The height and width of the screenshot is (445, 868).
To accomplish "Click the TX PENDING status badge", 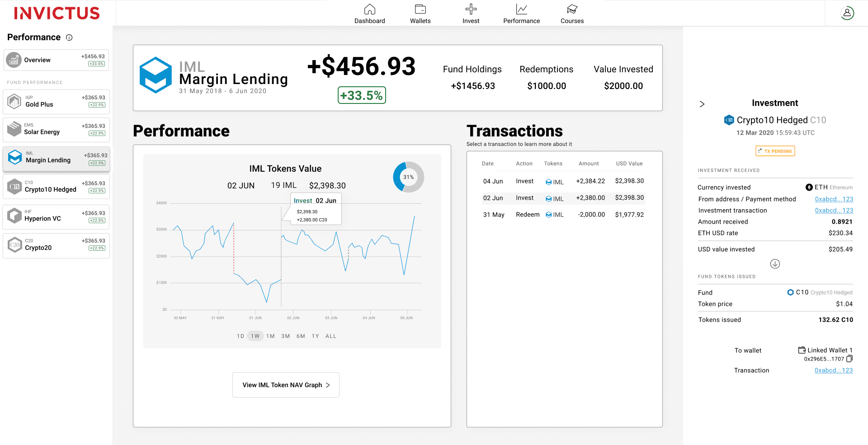I will pyautogui.click(x=775, y=151).
